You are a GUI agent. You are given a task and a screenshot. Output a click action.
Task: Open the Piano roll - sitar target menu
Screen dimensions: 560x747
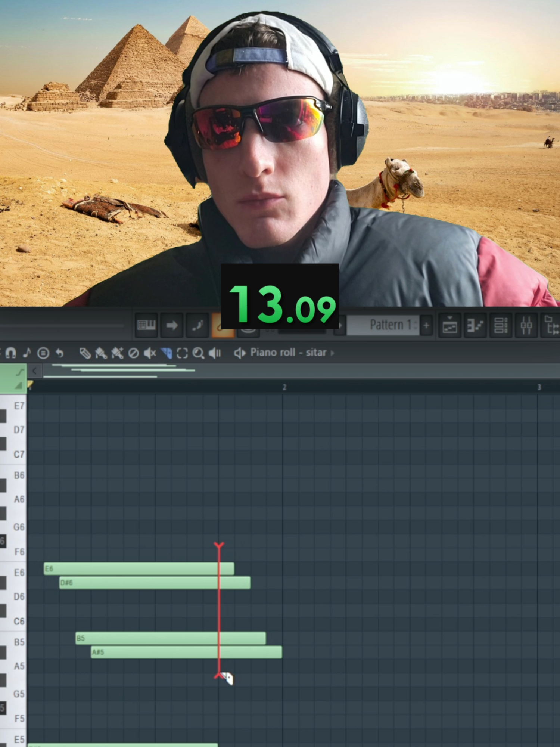288,353
